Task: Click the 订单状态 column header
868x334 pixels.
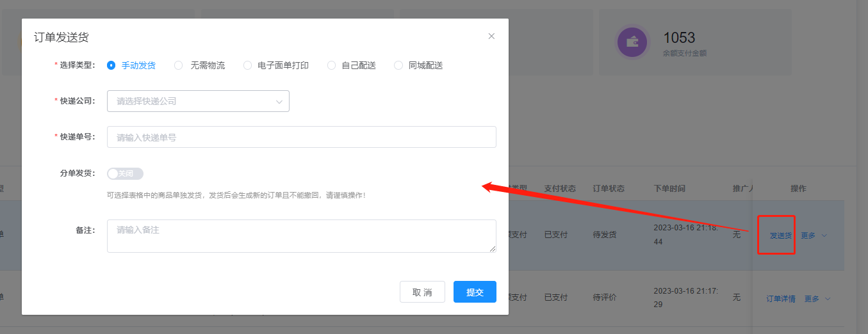Action: pyautogui.click(x=609, y=189)
